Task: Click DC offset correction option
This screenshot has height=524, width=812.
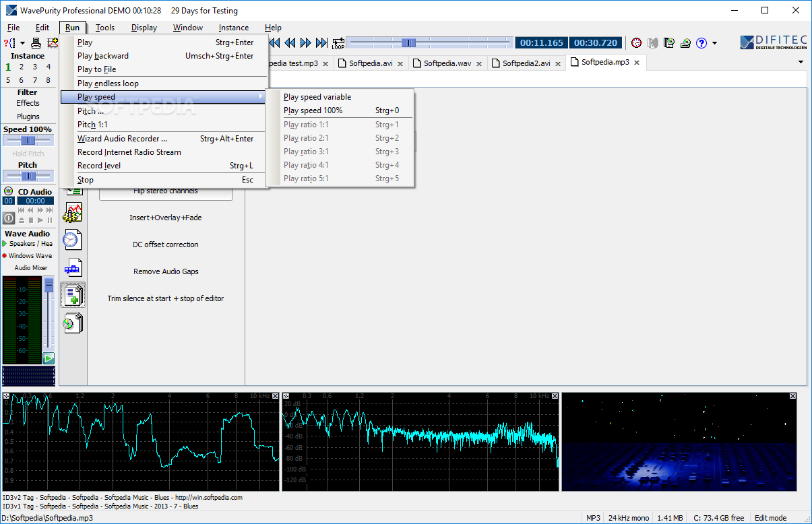Action: 166,244
